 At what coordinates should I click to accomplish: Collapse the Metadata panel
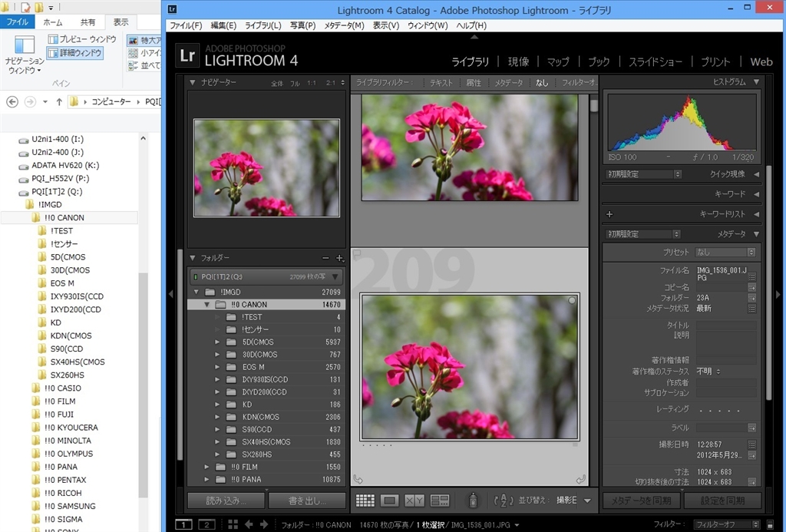tap(756, 234)
